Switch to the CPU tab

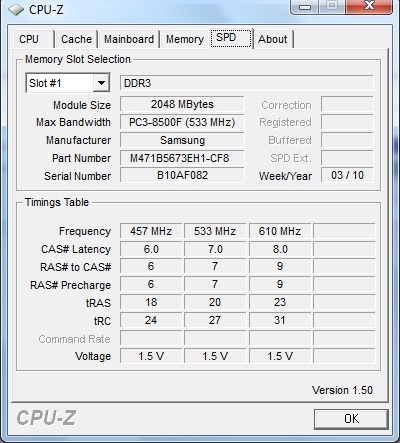click(x=33, y=39)
